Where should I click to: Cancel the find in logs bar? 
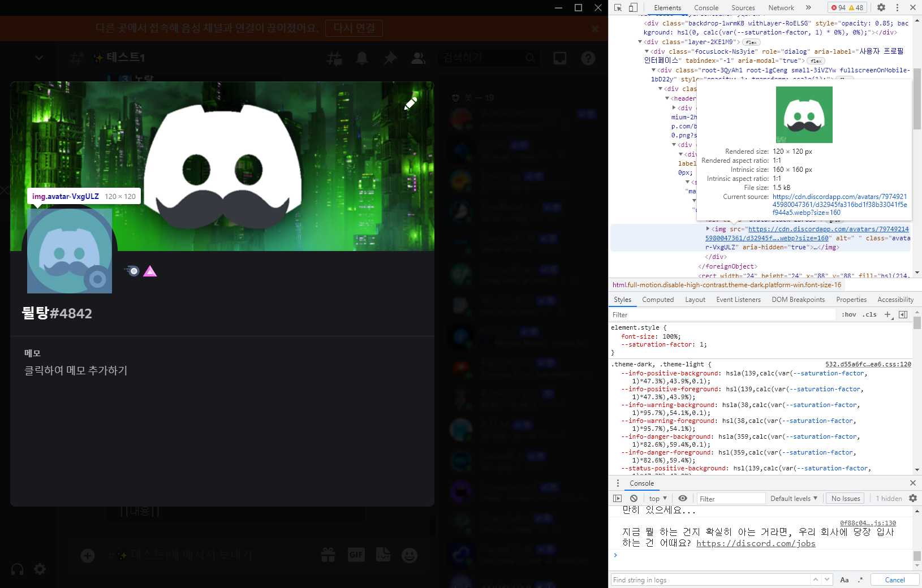tap(894, 580)
